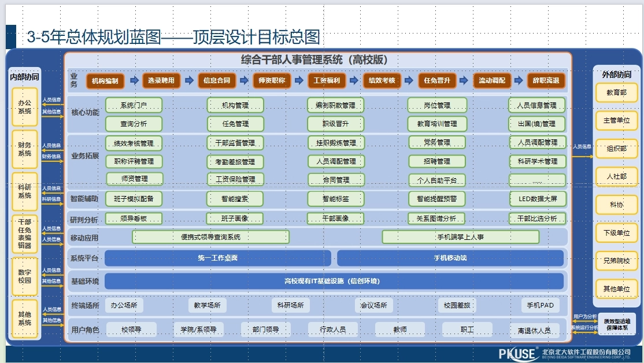This screenshot has width=644, height=363.
Task: Select the 职级晋升 box
Action: [335, 124]
